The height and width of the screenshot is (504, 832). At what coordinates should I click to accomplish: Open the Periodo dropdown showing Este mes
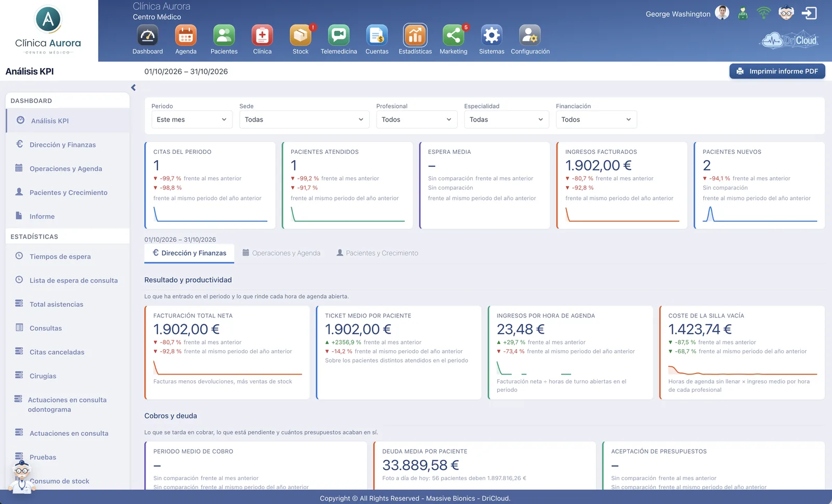tap(191, 120)
